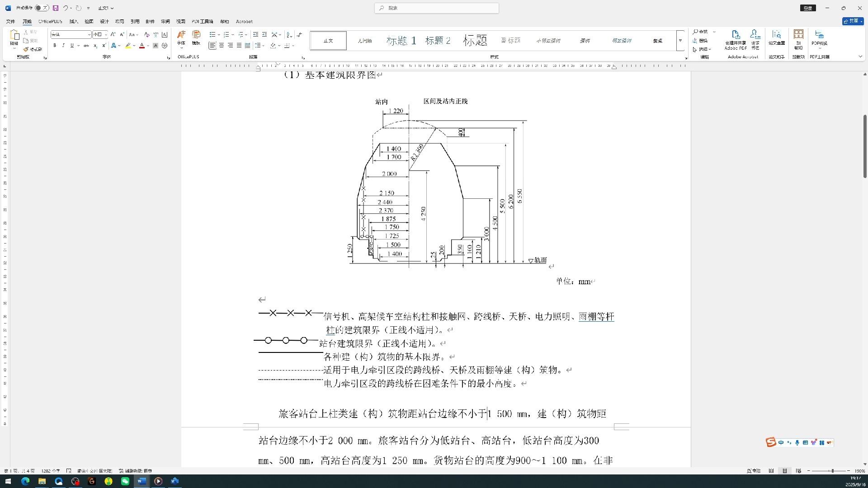The image size is (868, 488).
Task: Open the File menu tab
Action: [10, 21]
